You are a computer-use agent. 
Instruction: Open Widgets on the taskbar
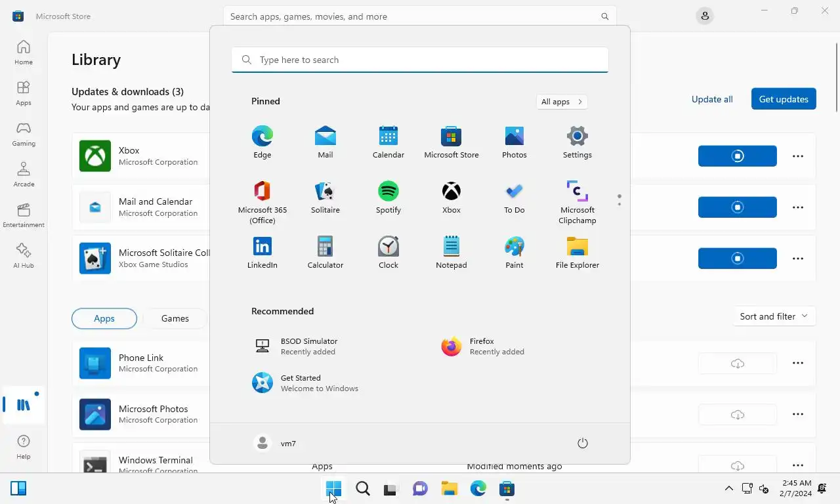click(x=18, y=489)
